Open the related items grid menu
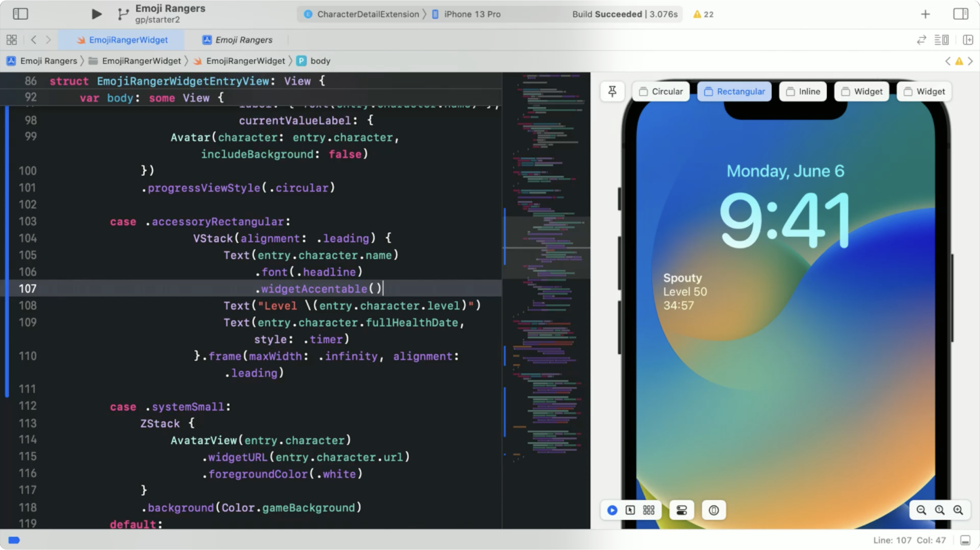 [12, 39]
